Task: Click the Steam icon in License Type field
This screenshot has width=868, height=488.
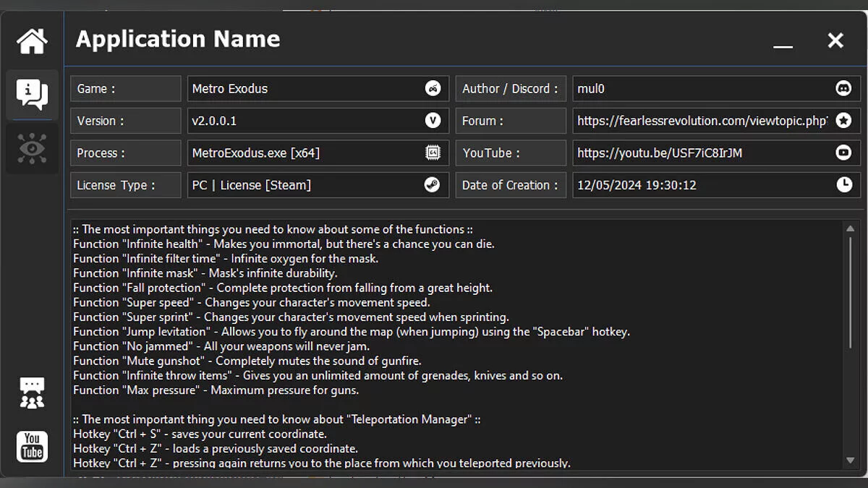Action: [433, 184]
